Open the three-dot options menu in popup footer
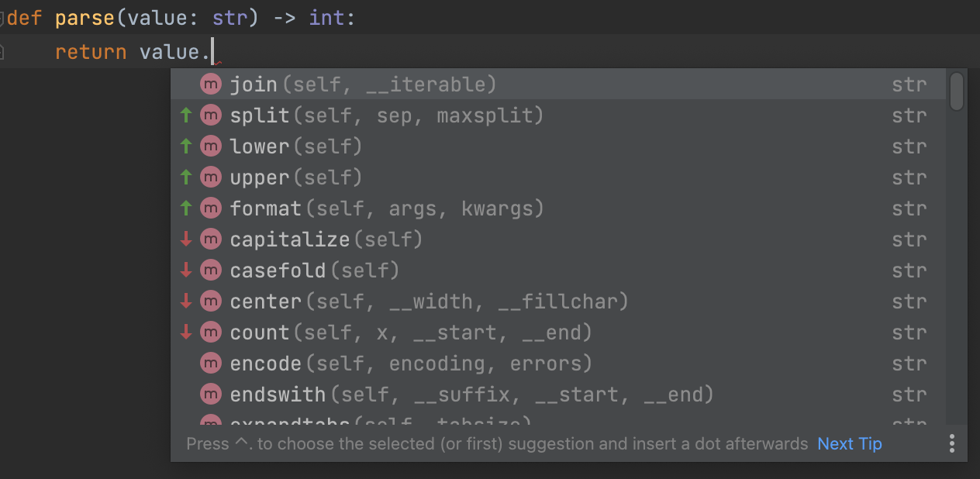This screenshot has height=479, width=980. click(x=951, y=443)
